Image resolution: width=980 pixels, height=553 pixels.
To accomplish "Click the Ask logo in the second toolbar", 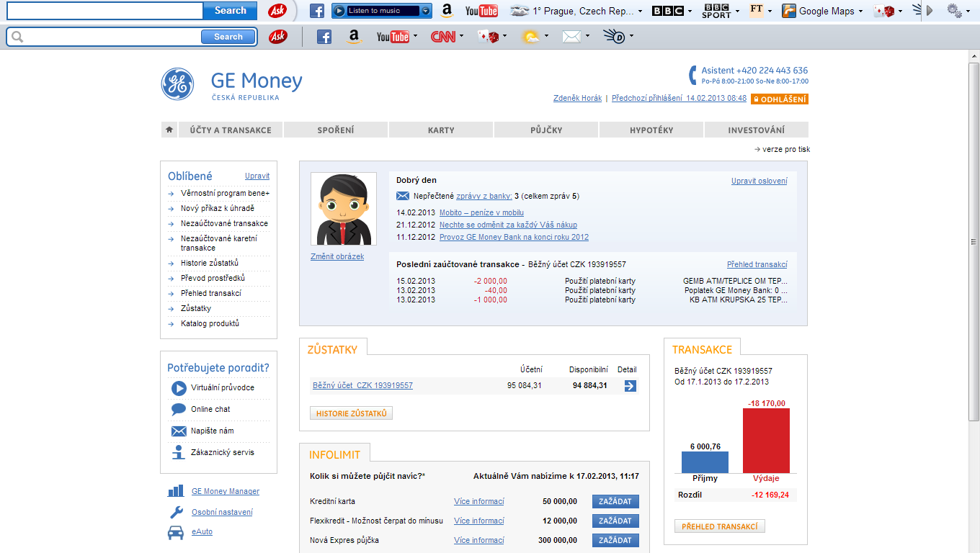I will 277,37.
